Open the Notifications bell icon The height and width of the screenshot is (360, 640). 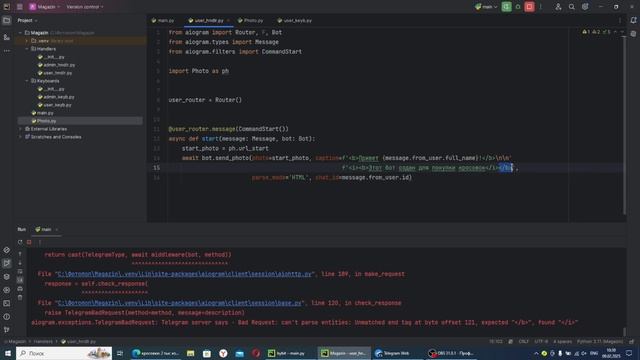(633, 20)
